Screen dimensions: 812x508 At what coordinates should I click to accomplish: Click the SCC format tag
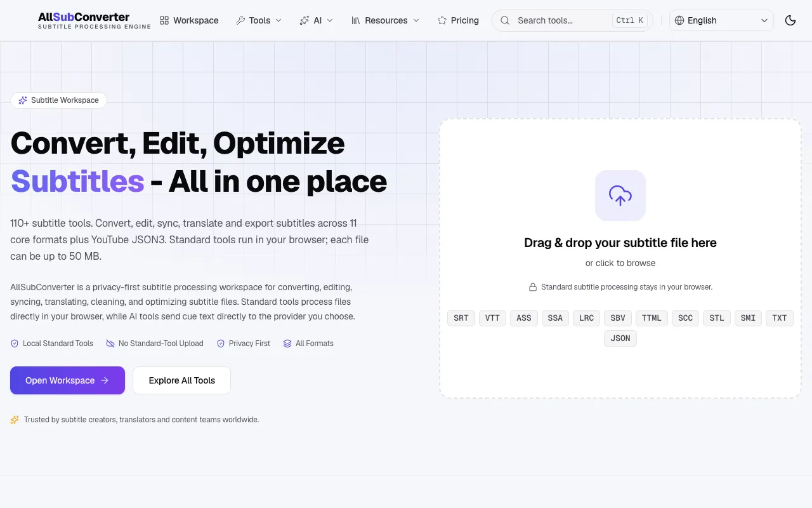coord(685,318)
